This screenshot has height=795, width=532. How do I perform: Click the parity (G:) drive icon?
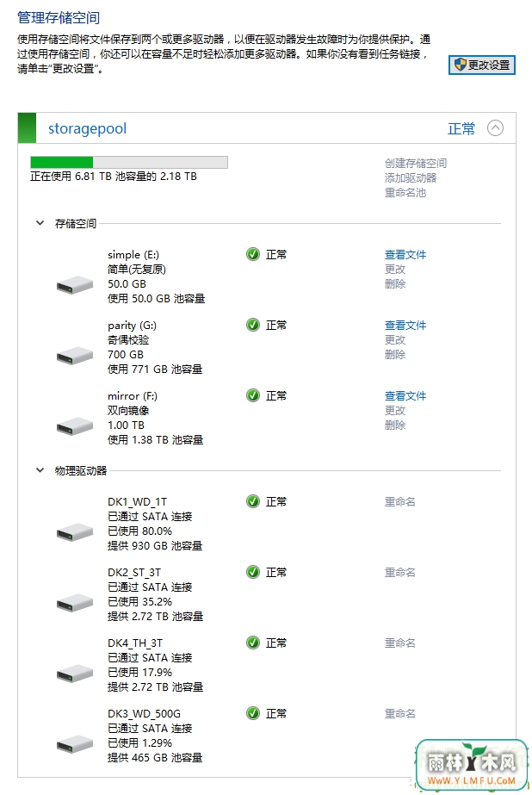75,356
